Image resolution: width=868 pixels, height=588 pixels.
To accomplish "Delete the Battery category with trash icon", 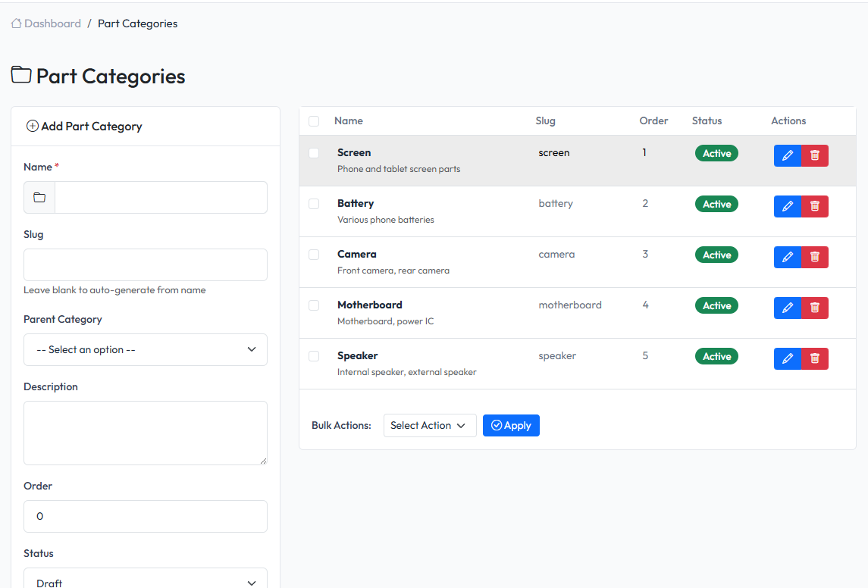I will pos(814,205).
